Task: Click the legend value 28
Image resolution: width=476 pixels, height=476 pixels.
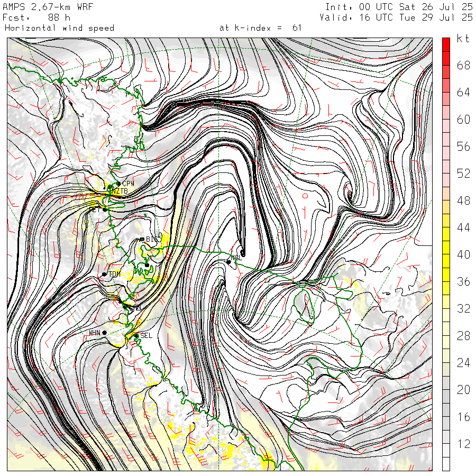Action: tap(463, 336)
